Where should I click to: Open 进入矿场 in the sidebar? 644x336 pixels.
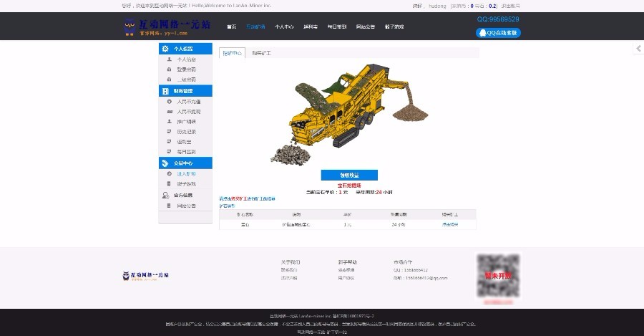tap(187, 174)
